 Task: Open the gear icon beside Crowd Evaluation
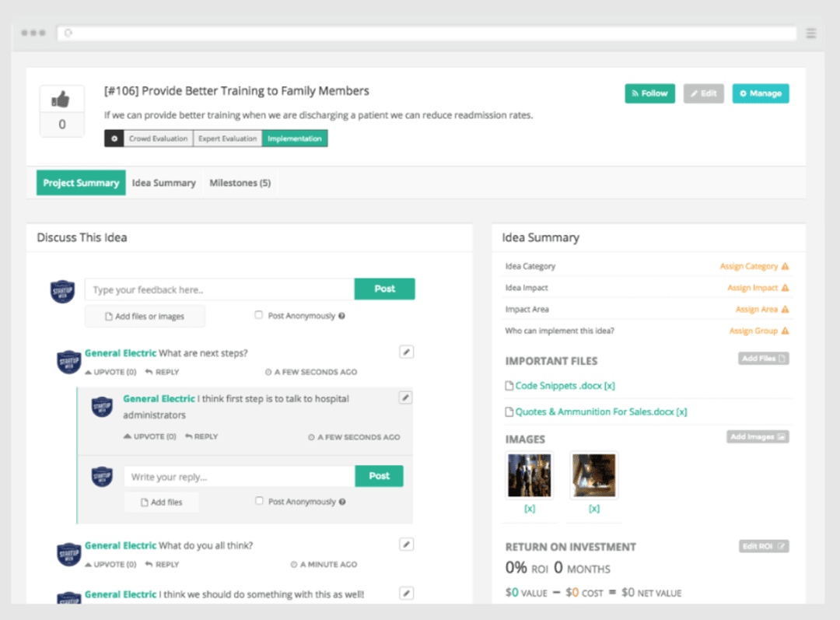[116, 138]
